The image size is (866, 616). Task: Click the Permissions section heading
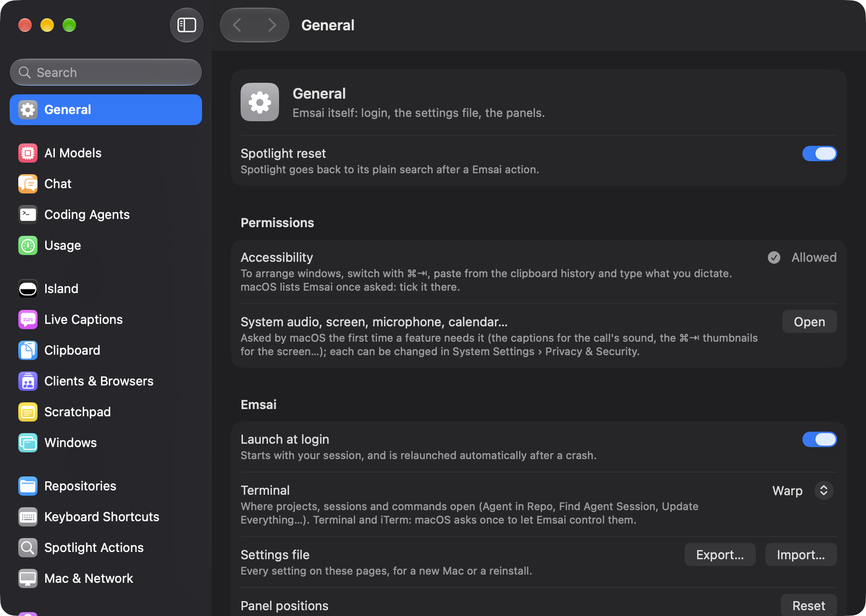coord(277,223)
